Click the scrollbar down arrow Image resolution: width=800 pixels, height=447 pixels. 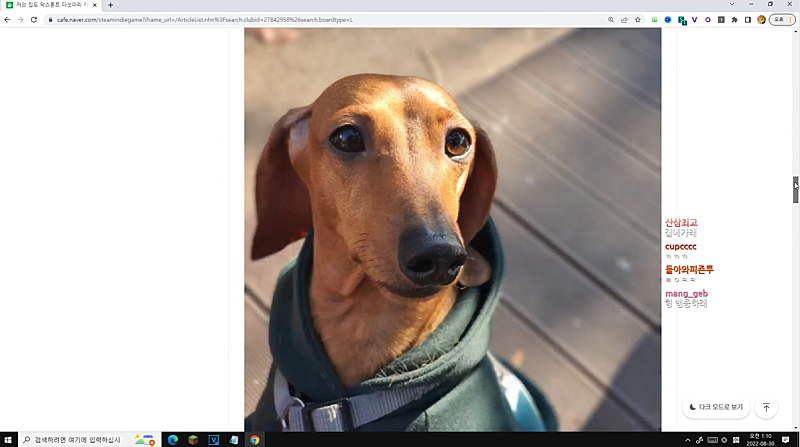(795, 428)
